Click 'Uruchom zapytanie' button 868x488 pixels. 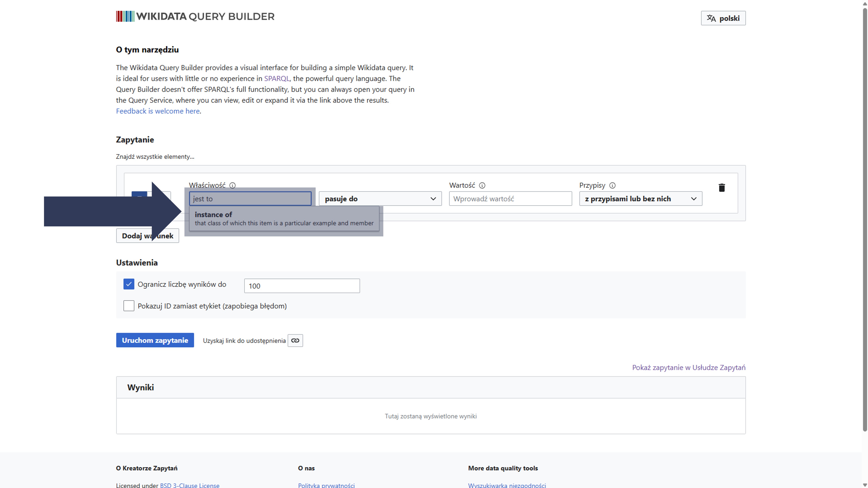click(x=155, y=340)
